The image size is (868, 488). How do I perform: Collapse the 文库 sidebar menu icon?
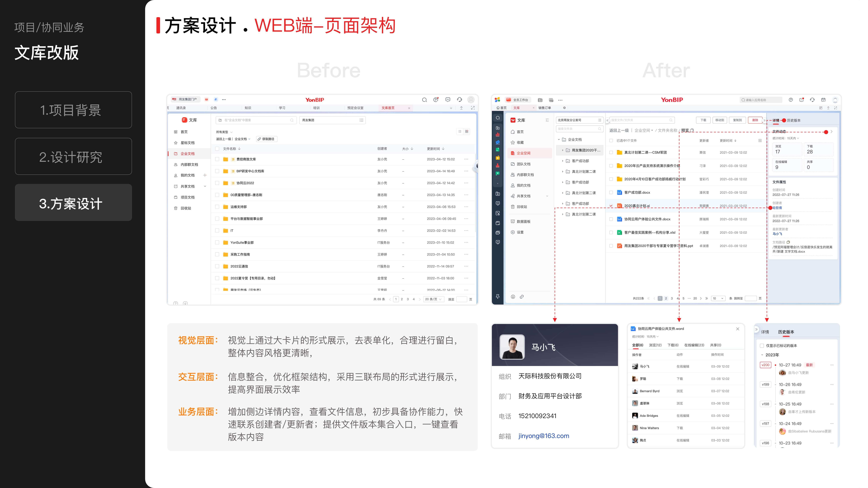coord(547,120)
